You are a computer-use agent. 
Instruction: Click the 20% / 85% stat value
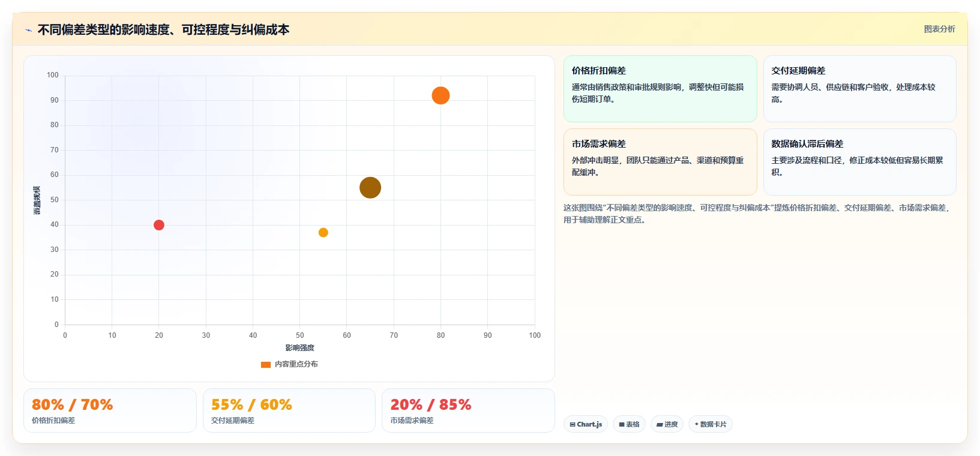[431, 405]
